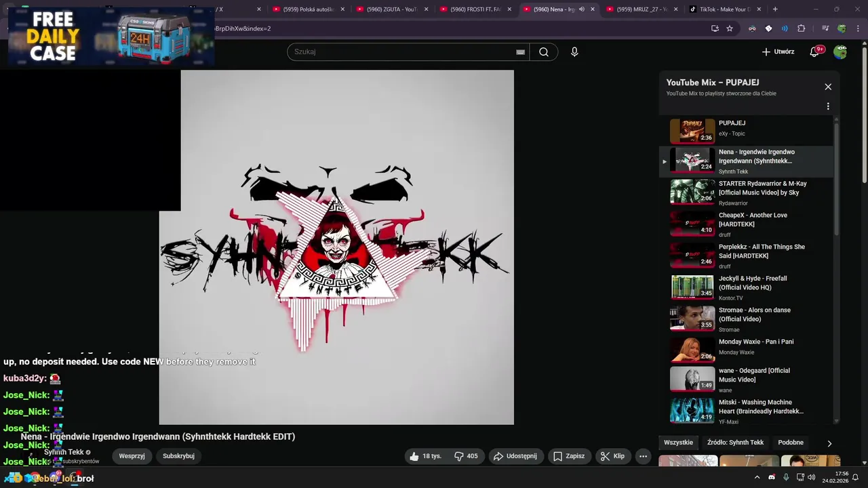The width and height of the screenshot is (868, 488).
Task: Open the YouTube account avatar menu
Action: 840,52
